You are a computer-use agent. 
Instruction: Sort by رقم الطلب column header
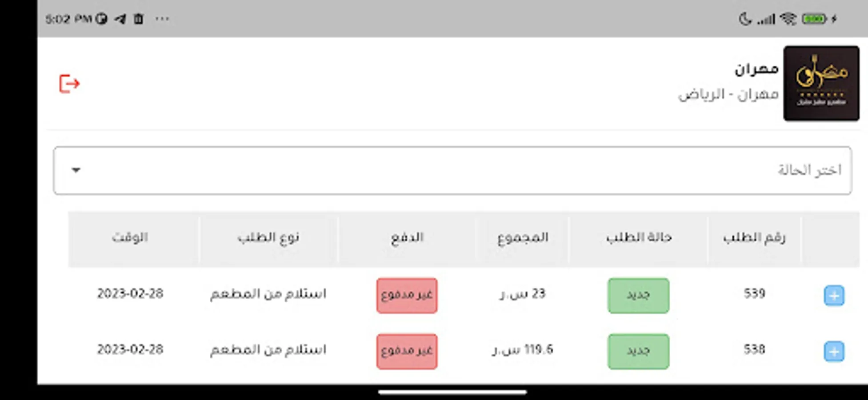pos(754,238)
